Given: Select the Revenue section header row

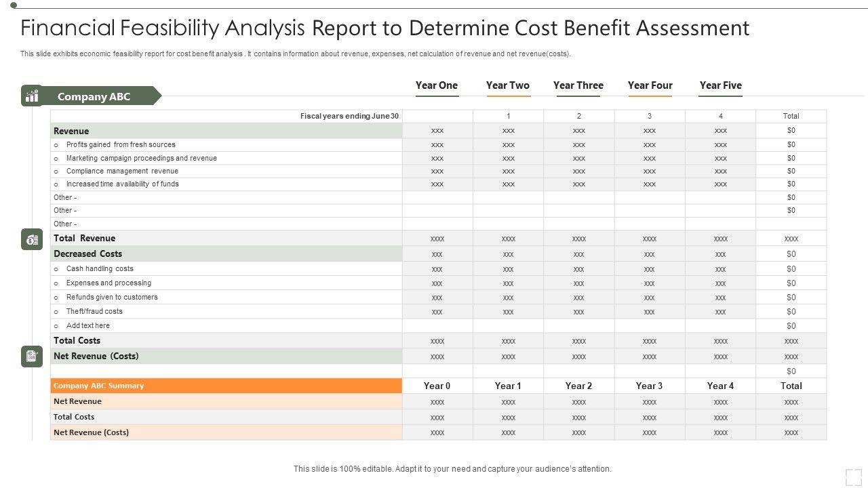Looking at the screenshot, I should point(71,131).
